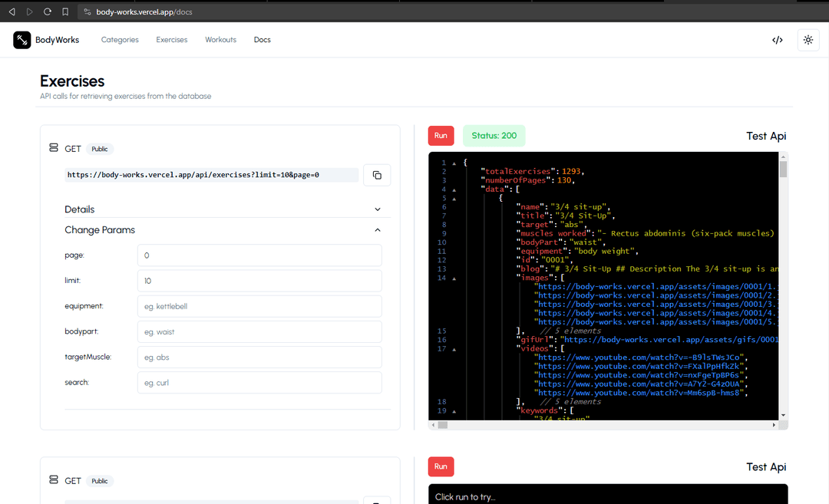The width and height of the screenshot is (829, 504).
Task: Fold the images array at line 14
Action: pos(454,278)
